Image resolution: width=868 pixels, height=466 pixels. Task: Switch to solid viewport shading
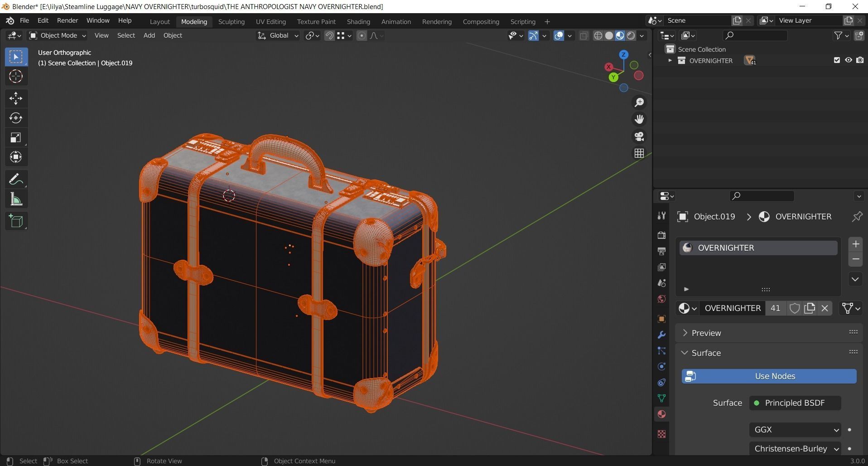[x=609, y=35]
